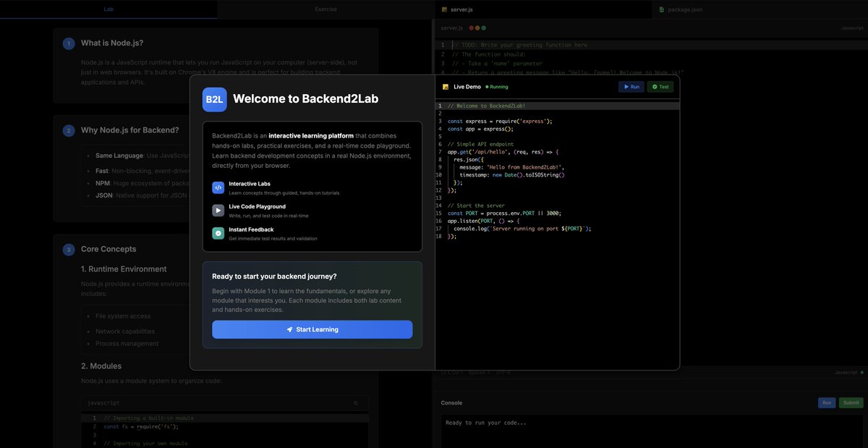Click the 'Network capabilities' list item
Image resolution: width=868 pixels, height=448 pixels.
[125, 331]
